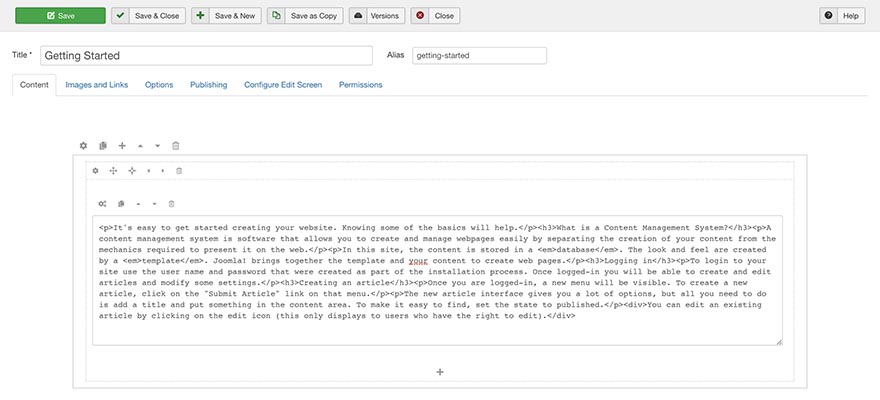Delete the text element using its trash icon
880x400 pixels.
[x=172, y=204]
